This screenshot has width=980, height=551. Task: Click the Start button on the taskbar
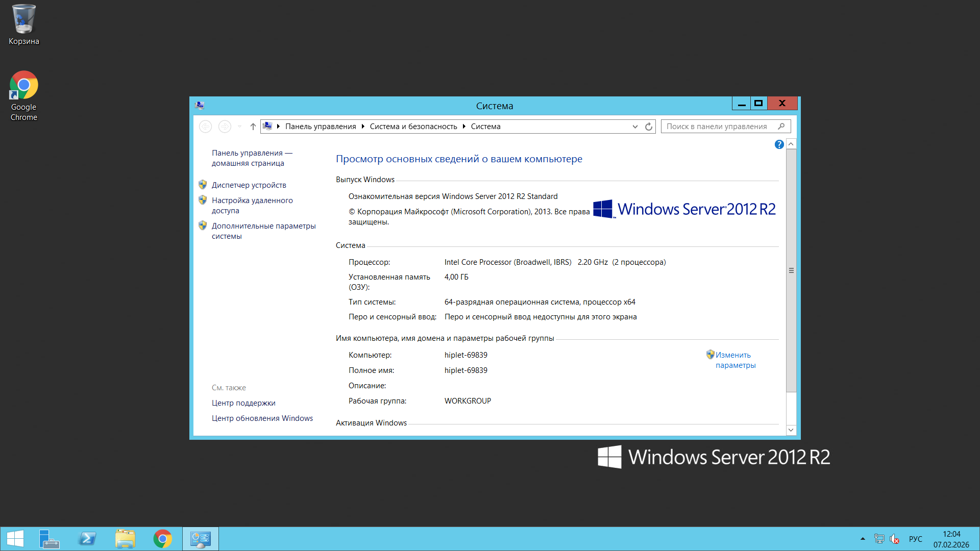pyautogui.click(x=15, y=539)
